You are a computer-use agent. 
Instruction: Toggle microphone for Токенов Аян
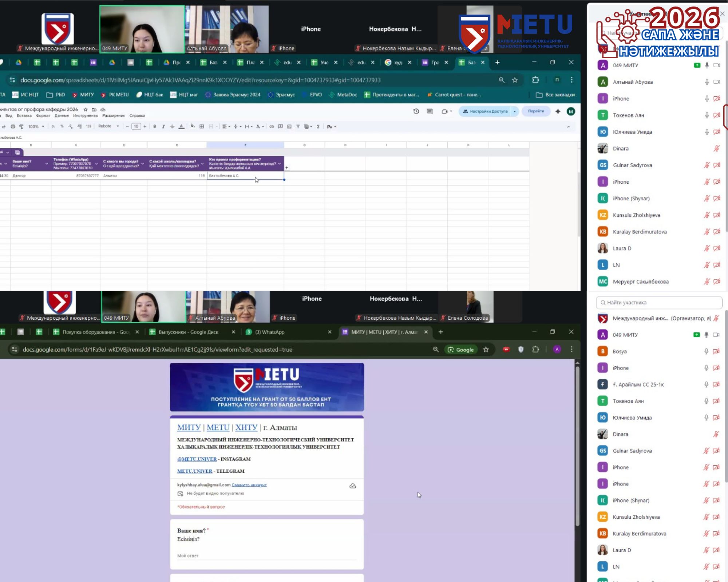point(707,115)
